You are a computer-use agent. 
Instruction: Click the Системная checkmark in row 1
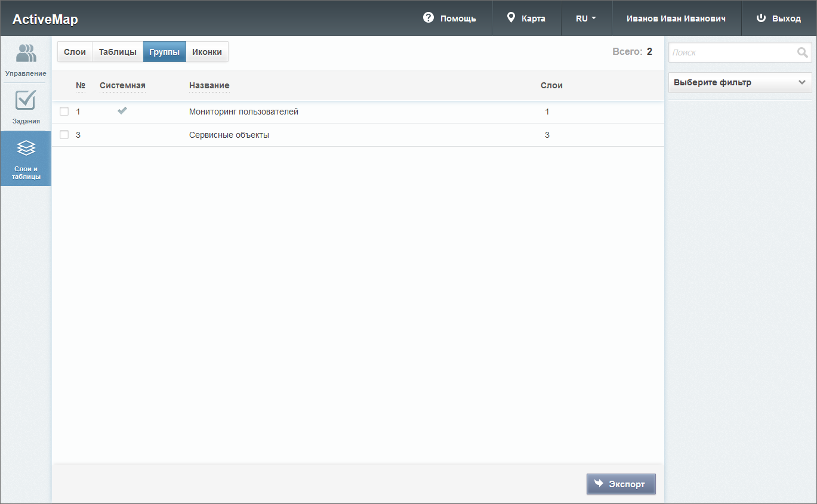click(x=122, y=111)
